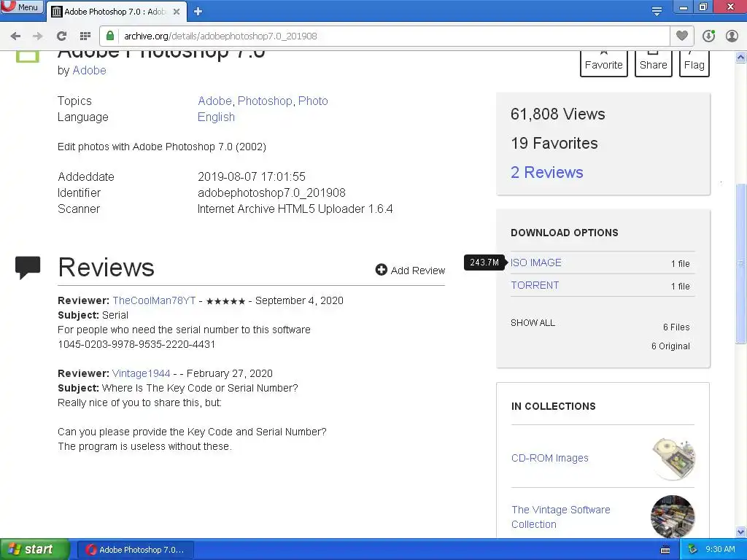Click the CD-ROM Images thumbnail
Screen dimensions: 747x560
pos(673,458)
